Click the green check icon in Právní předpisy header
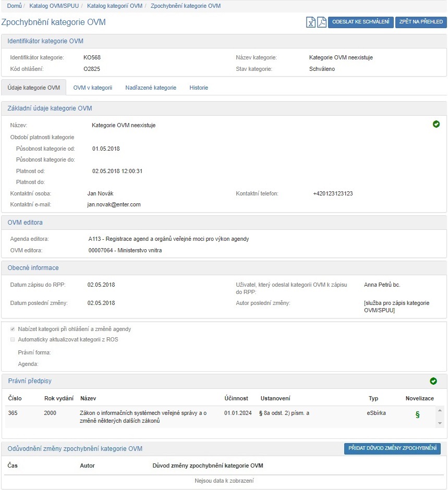This screenshot has width=448, height=490. click(x=433, y=381)
